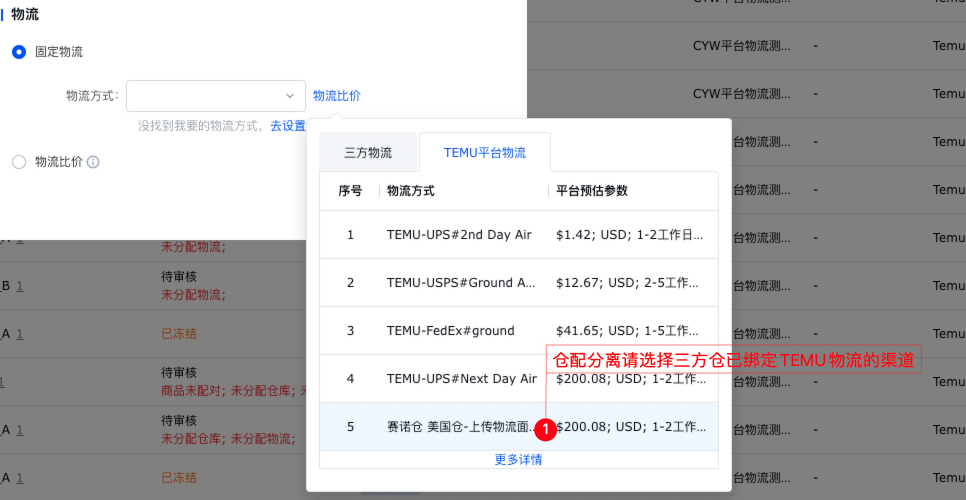Click row number 3 in logistics table
966x500 pixels.
(351, 331)
